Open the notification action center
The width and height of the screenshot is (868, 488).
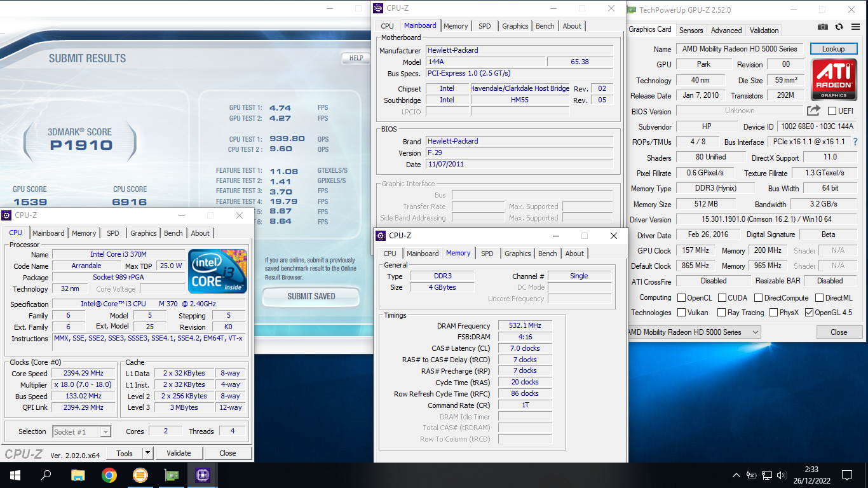point(846,475)
